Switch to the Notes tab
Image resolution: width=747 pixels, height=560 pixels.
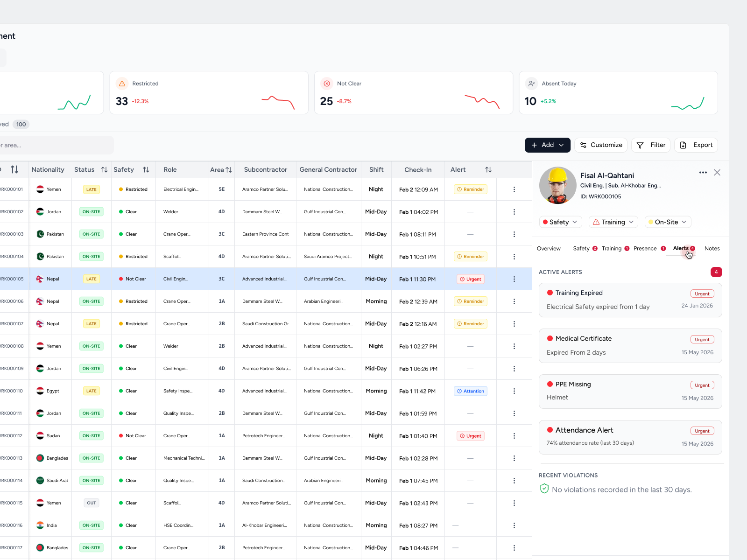712,249
